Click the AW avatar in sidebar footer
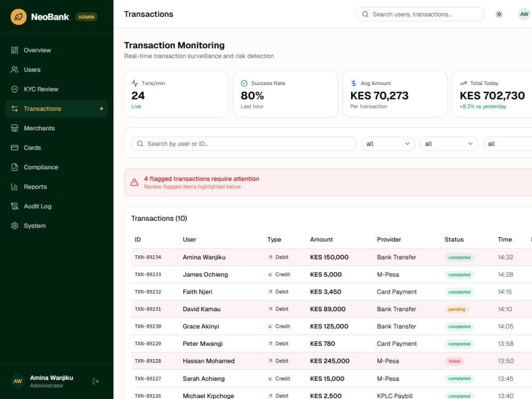532x399 pixels. pyautogui.click(x=18, y=381)
